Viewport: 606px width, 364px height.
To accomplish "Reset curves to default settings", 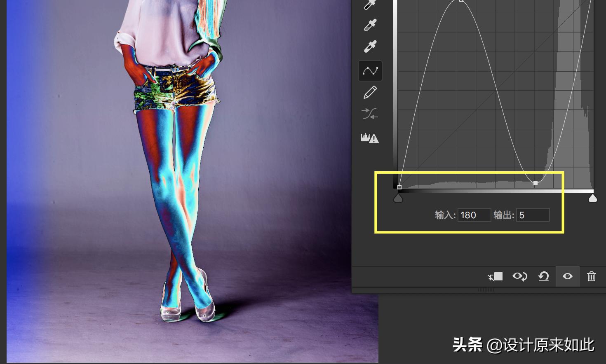I will (x=543, y=276).
